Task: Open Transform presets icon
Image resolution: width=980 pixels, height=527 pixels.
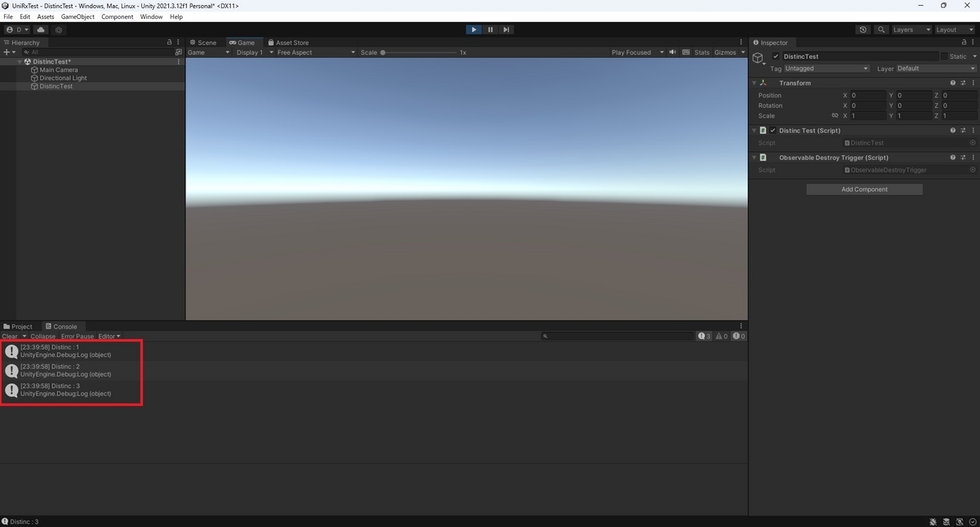Action: 964,83
